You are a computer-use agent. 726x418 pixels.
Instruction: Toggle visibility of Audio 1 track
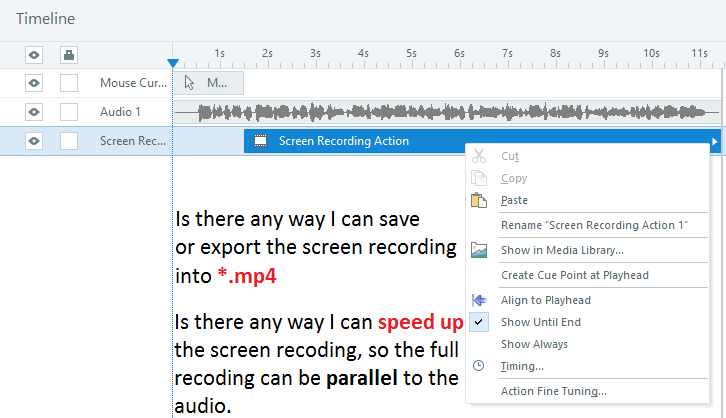coord(33,112)
